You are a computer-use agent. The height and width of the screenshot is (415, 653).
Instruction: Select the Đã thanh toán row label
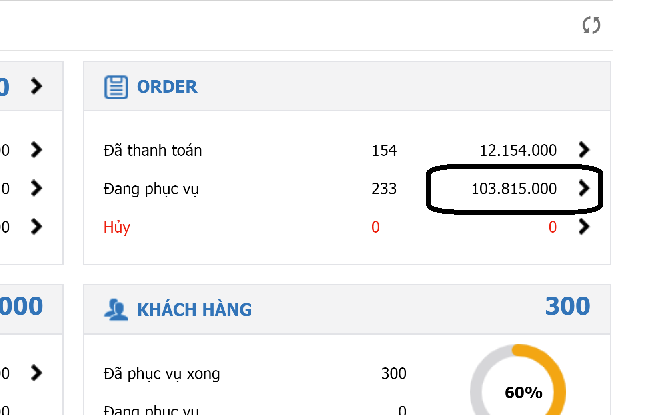152,150
